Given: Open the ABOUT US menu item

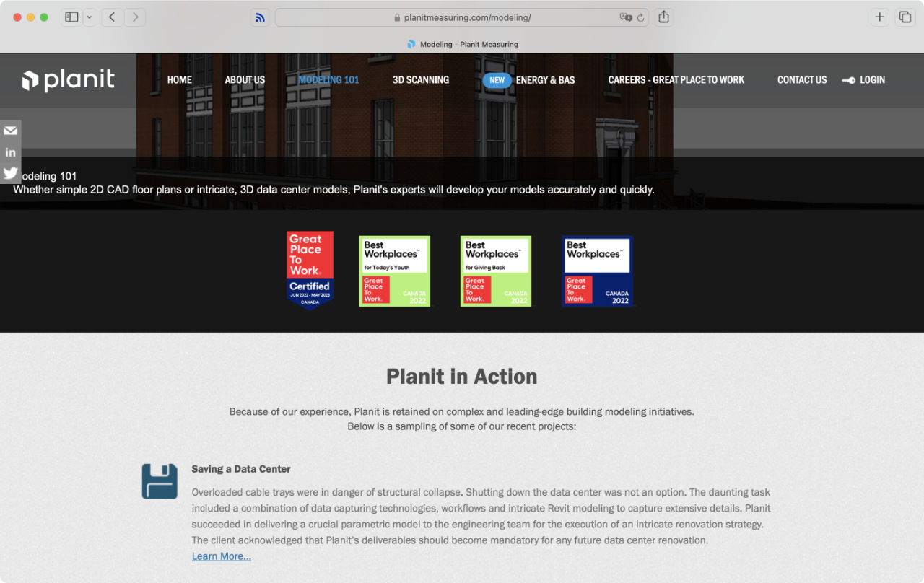Looking at the screenshot, I should 245,80.
